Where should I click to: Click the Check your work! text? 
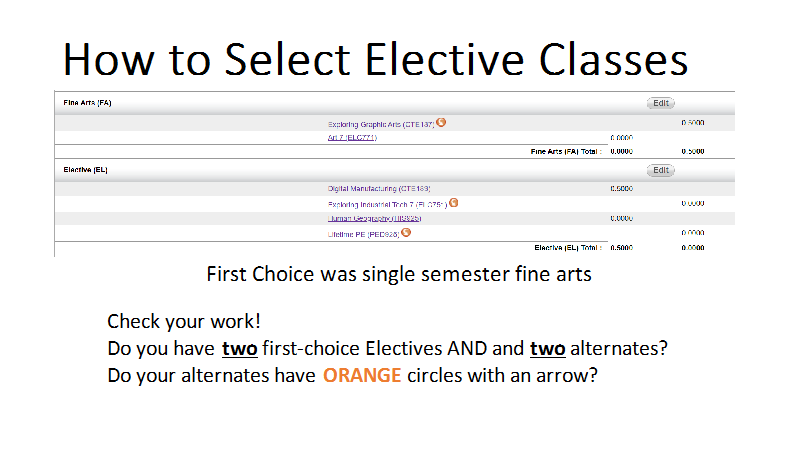[x=184, y=321]
